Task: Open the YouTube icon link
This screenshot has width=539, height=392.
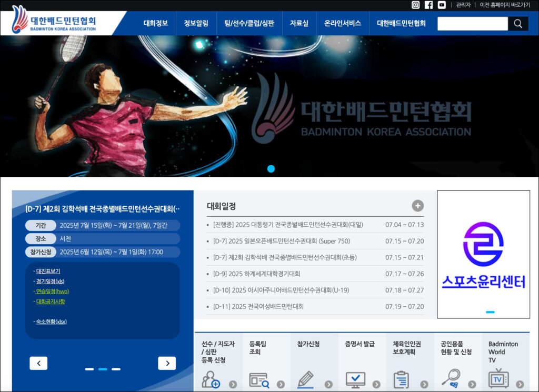Action: [x=442, y=5]
